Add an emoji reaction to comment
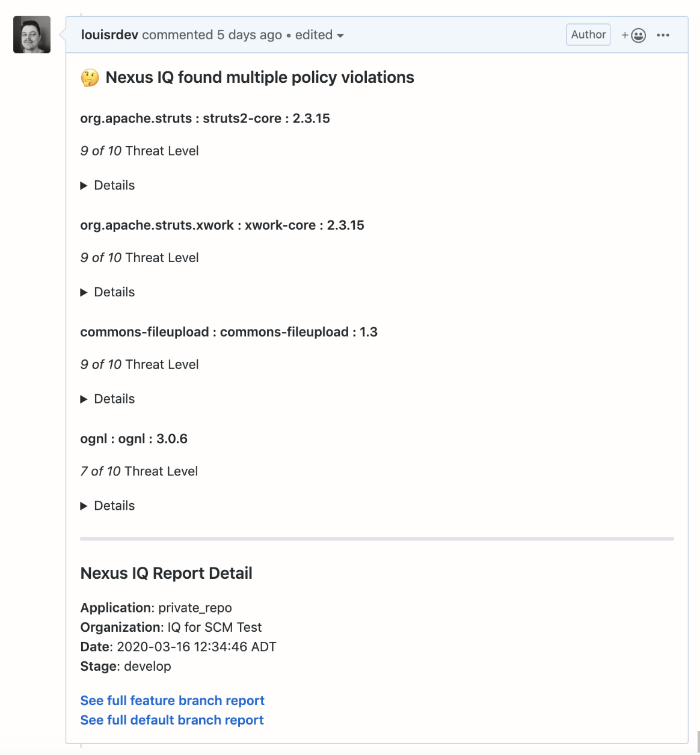The width and height of the screenshot is (700, 755). click(x=633, y=35)
